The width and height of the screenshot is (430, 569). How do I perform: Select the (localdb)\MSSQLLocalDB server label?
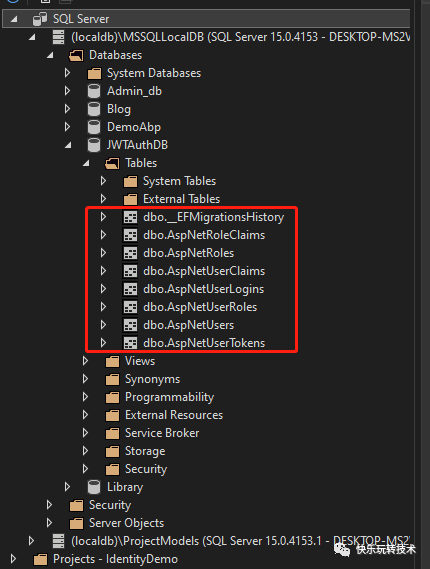coord(240,37)
